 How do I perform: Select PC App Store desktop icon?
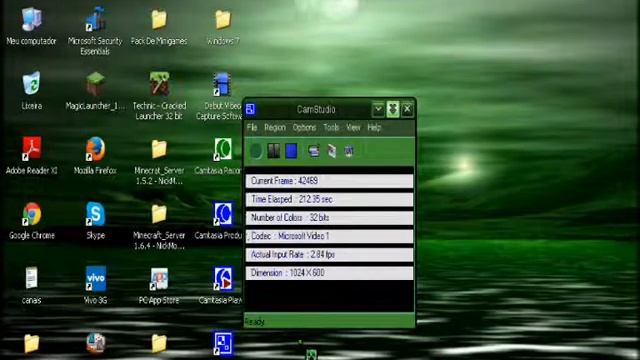159,285
